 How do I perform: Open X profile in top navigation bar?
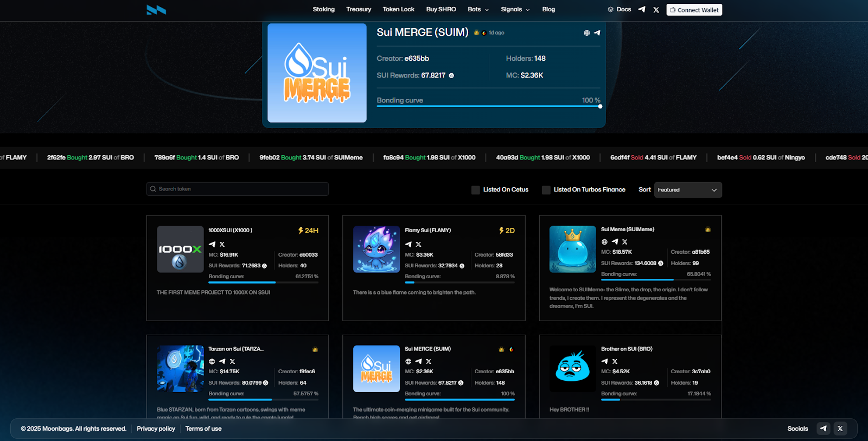[656, 10]
